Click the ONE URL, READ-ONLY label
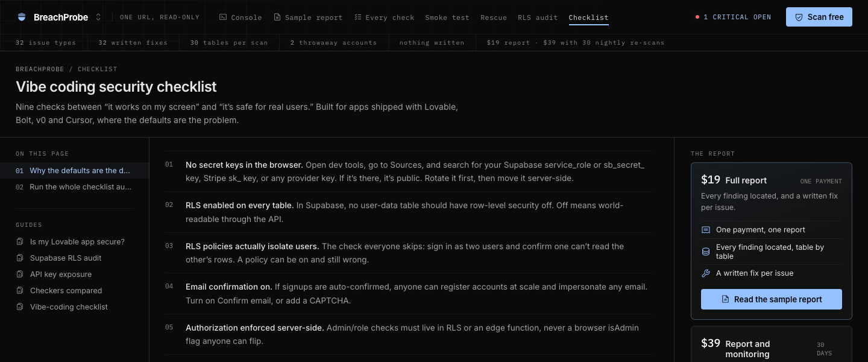Image resolution: width=868 pixels, height=362 pixels. tap(160, 17)
